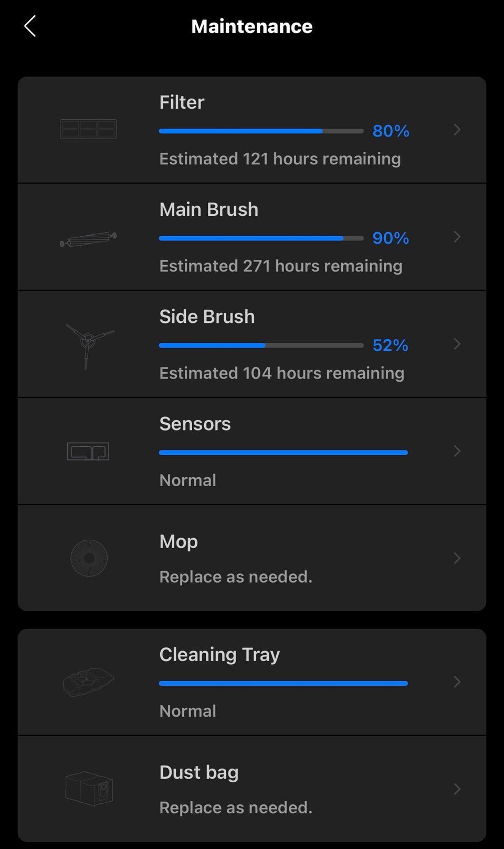The image size is (504, 849).
Task: Open the Mop "Replace as needed." text
Action: [236, 577]
